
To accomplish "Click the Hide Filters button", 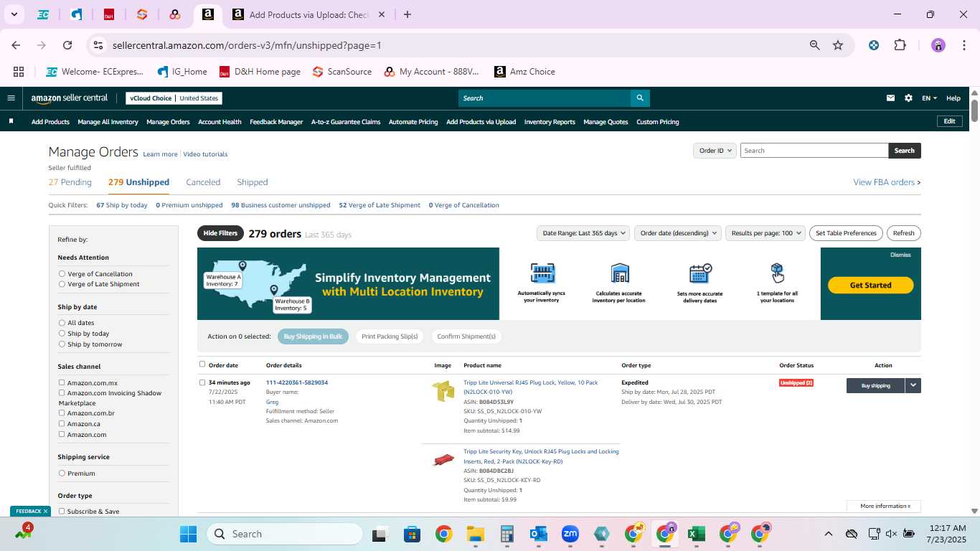I will [x=220, y=233].
